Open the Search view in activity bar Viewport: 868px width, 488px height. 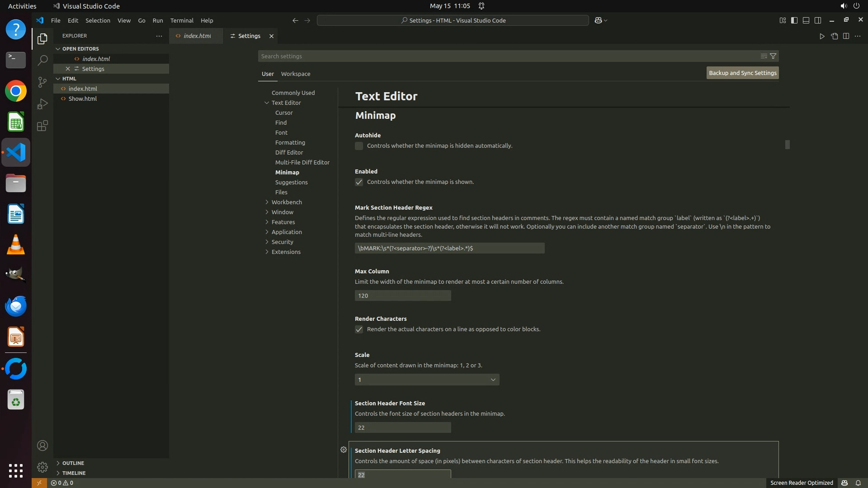[x=42, y=60]
